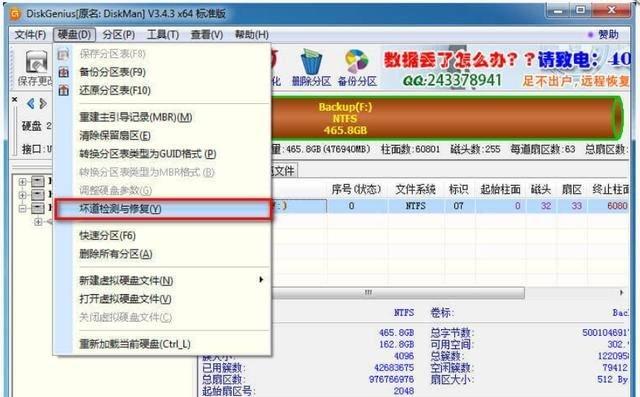
Task: Click the 备份分区表(F9) menu icon
Action: pos(64,72)
